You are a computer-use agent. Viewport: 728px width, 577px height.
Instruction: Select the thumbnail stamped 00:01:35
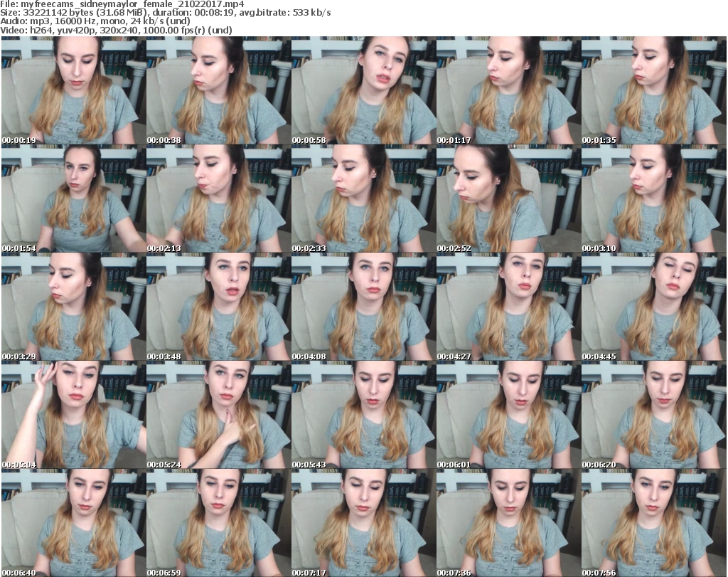click(654, 90)
